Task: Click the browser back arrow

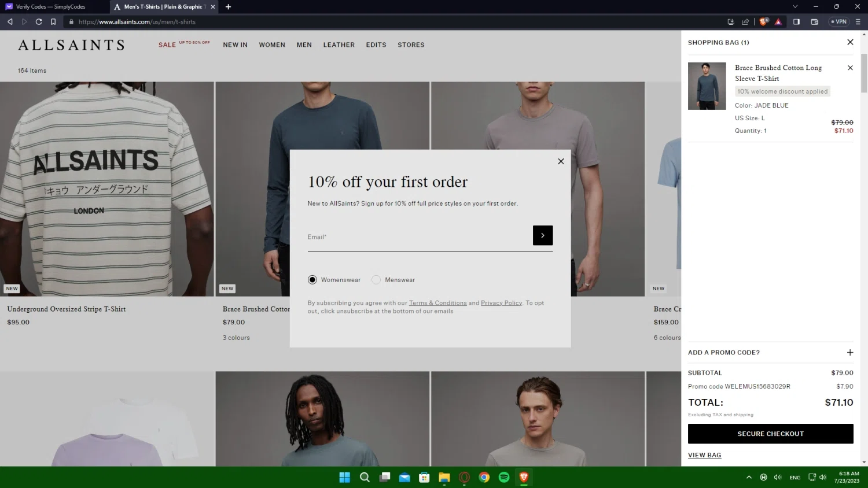Action: point(10,21)
